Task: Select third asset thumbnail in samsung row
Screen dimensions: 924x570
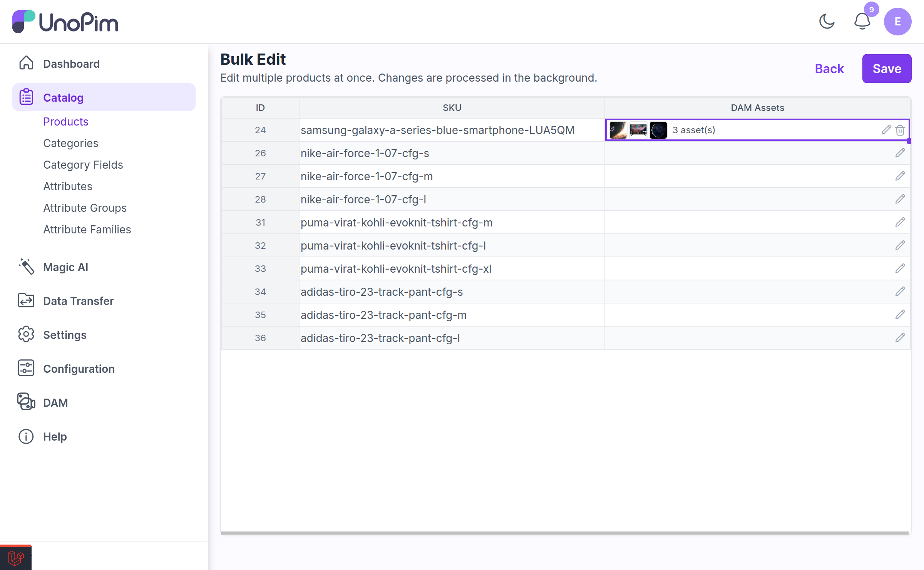Action: 658,130
